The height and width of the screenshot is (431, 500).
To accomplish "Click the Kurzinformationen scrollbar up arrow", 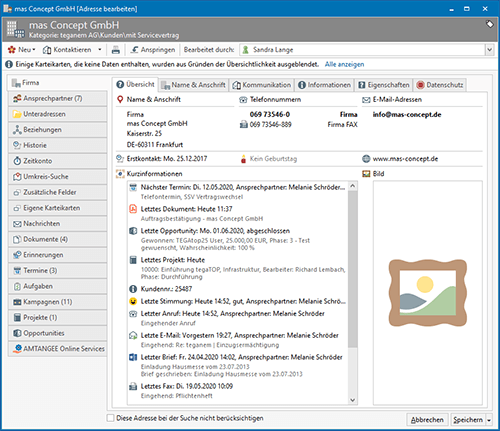I will point(353,186).
